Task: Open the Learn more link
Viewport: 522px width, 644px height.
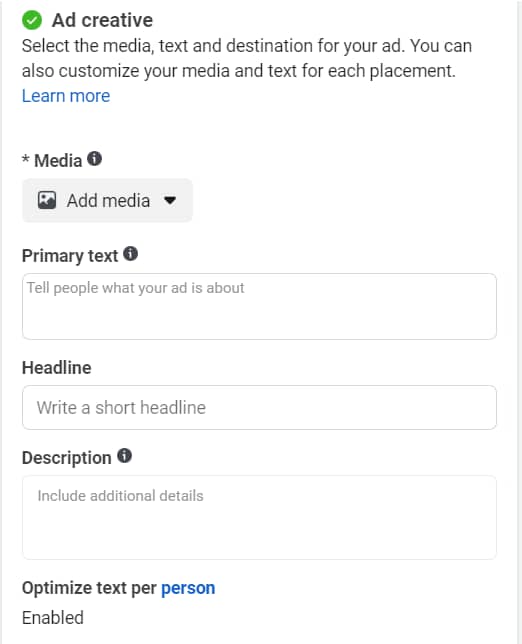Action: click(x=66, y=96)
